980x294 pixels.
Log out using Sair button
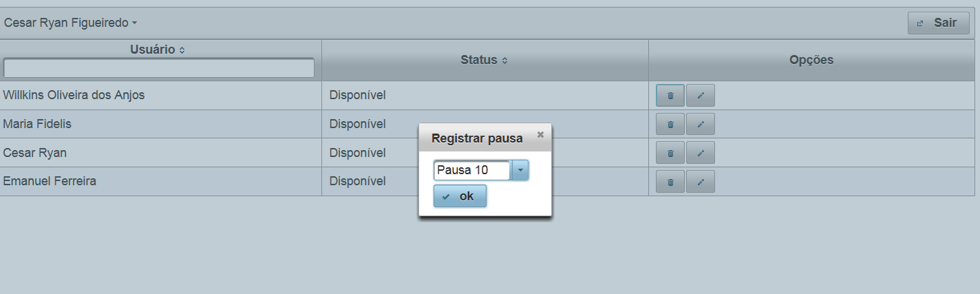(939, 23)
